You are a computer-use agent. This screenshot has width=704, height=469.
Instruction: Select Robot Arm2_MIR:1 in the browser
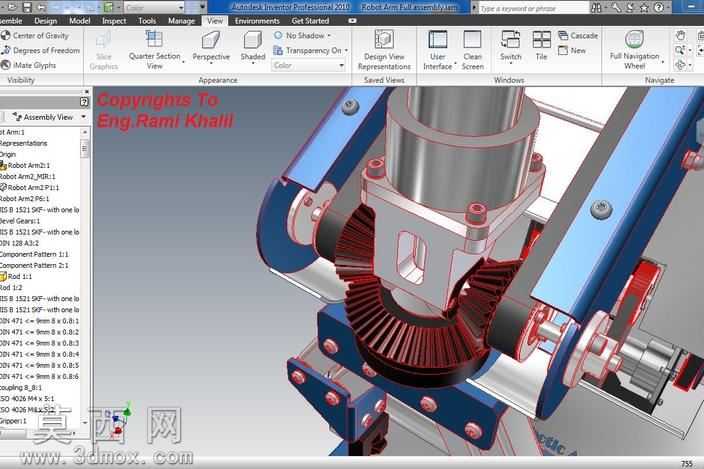[27, 176]
